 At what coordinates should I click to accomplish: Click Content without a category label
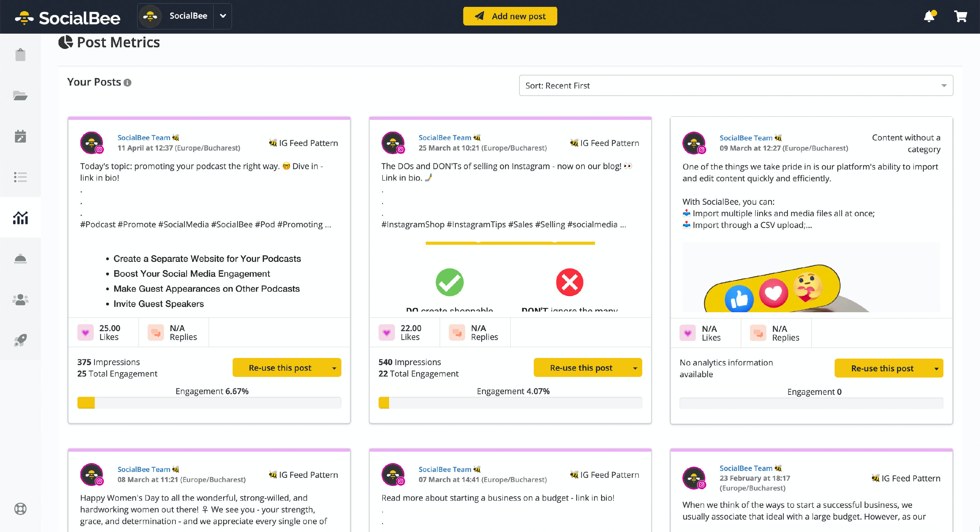point(906,143)
